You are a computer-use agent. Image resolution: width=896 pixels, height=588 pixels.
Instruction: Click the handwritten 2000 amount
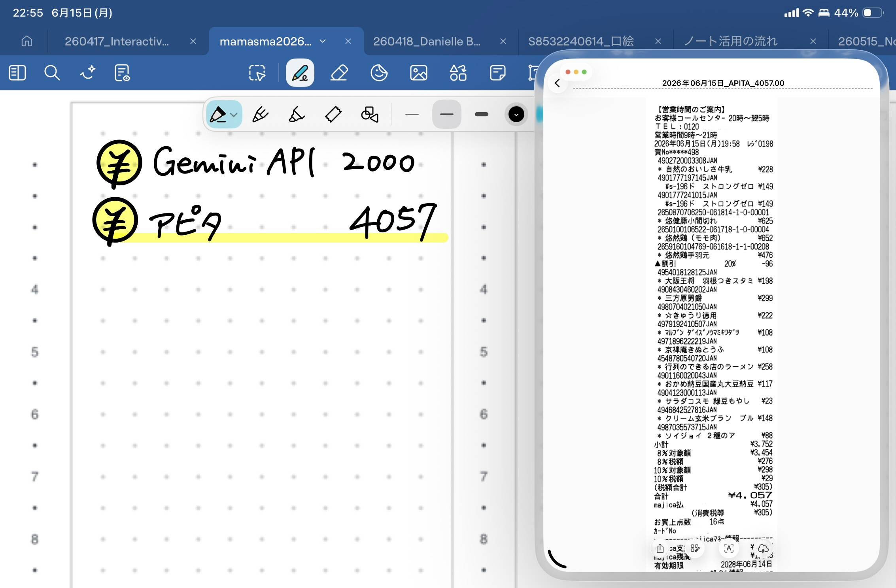378,162
